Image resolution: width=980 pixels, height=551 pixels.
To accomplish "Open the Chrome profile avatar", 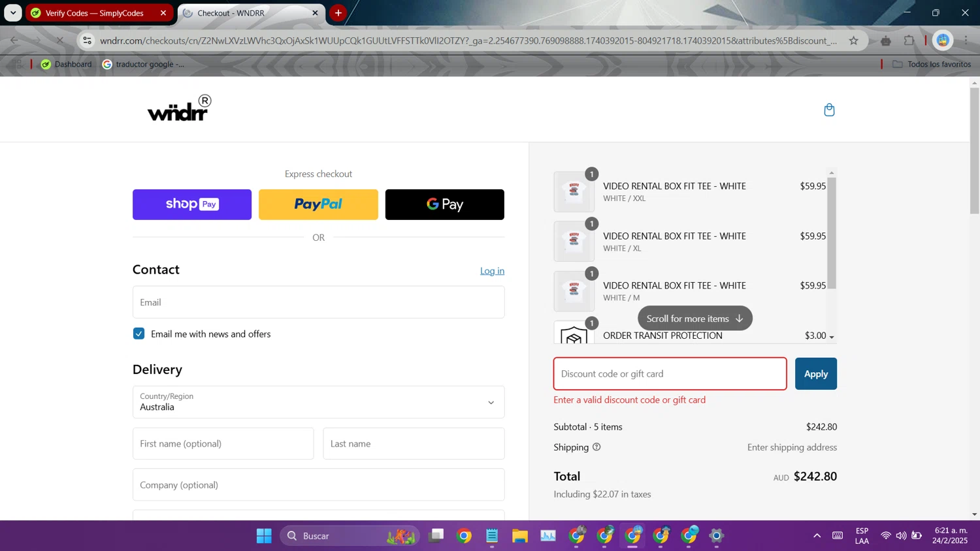I will (943, 40).
